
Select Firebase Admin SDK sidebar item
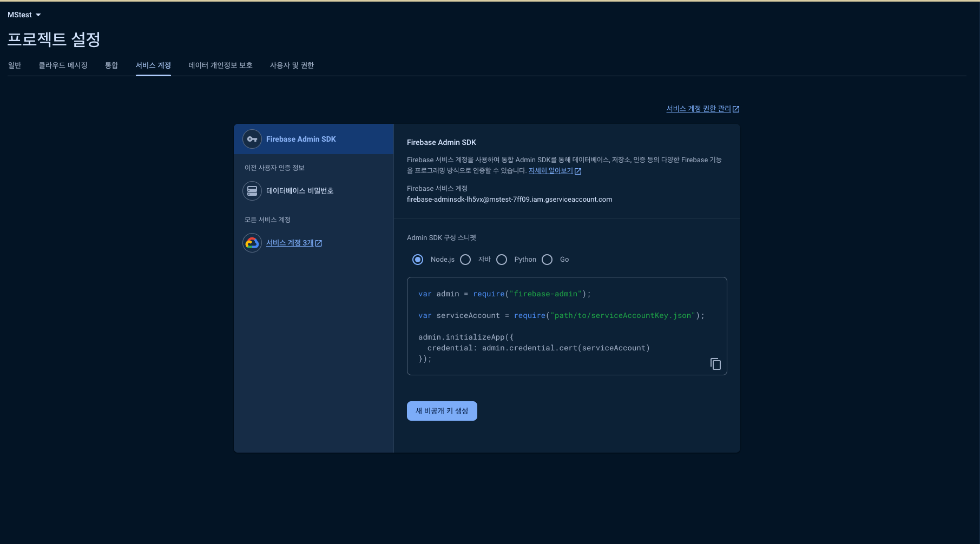pos(314,139)
